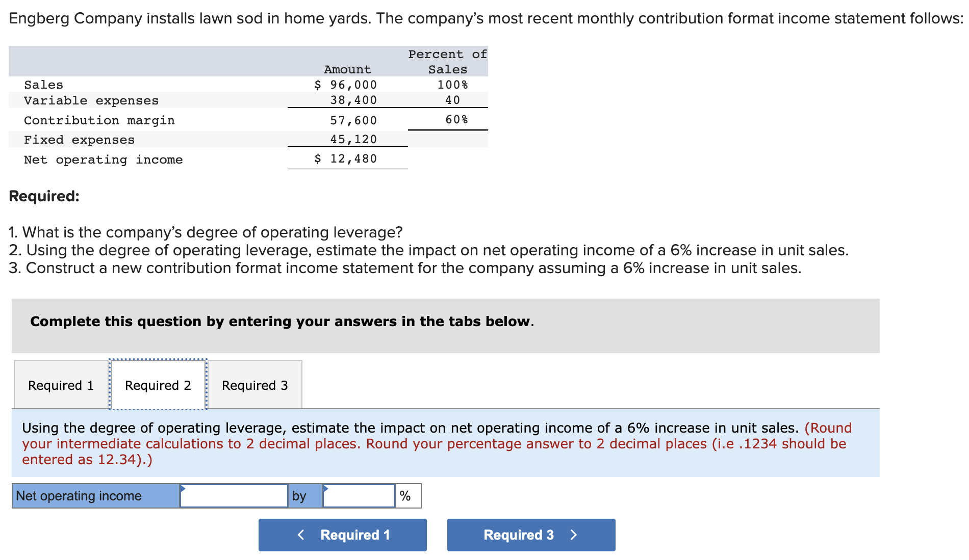Viewport: 969px width, 560px height.
Task: Click the blue hint triangle on the dollar input
Action: click(183, 487)
